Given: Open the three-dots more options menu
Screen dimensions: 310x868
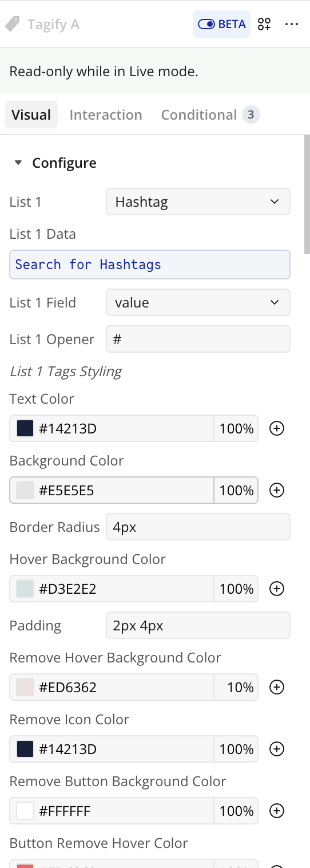Looking at the screenshot, I should pyautogui.click(x=292, y=24).
